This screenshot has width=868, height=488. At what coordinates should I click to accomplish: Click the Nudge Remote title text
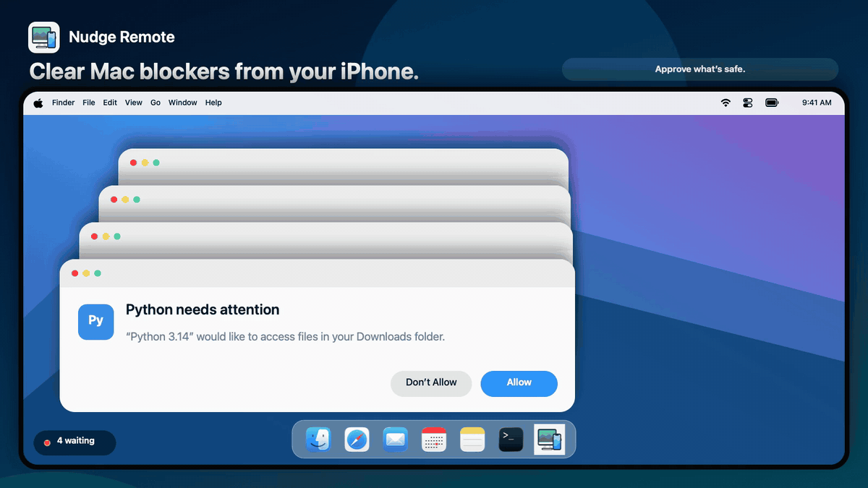point(122,38)
